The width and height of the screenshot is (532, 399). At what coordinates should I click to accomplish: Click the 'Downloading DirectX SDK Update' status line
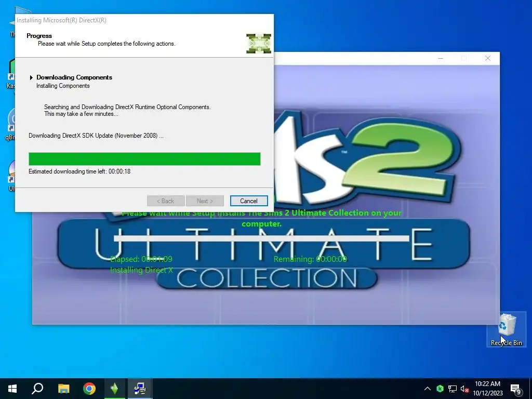pyautogui.click(x=96, y=136)
